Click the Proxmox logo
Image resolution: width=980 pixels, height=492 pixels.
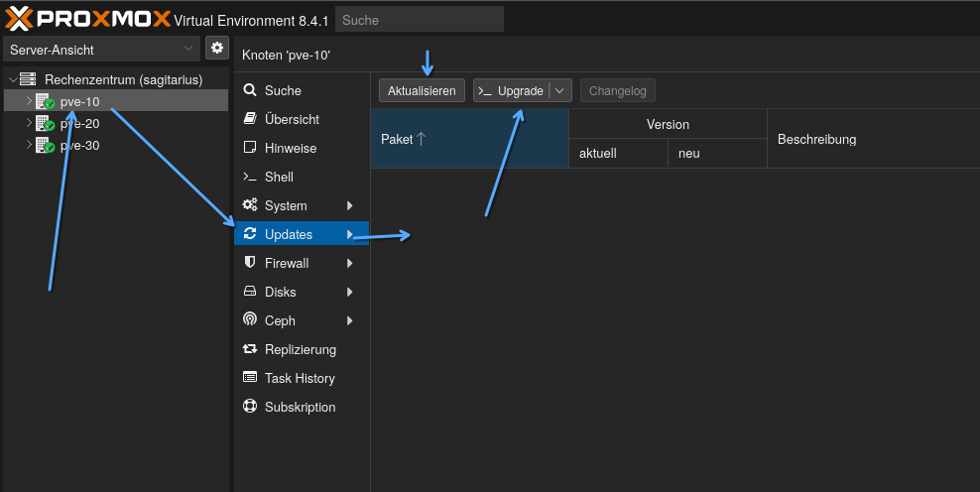click(87, 19)
